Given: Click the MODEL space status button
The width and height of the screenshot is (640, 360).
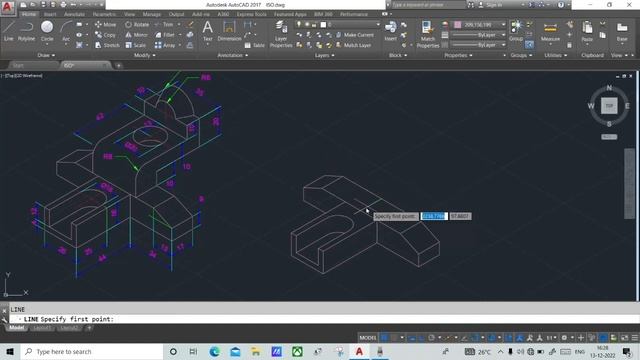Looking at the screenshot, I should 368,338.
